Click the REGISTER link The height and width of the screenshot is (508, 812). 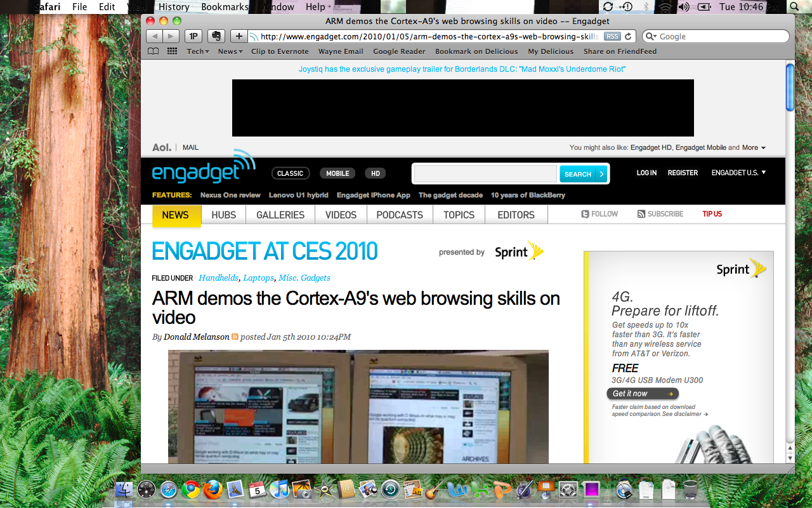click(683, 173)
